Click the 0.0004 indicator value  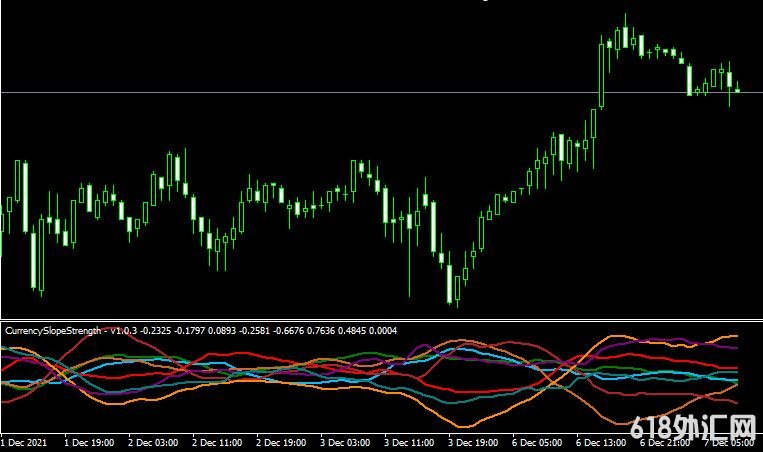coord(383,331)
